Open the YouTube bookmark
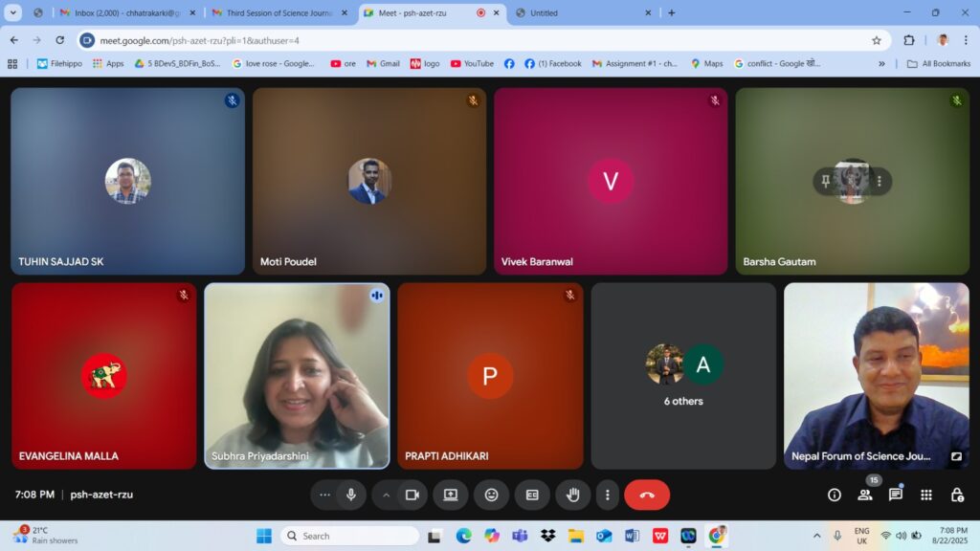The image size is (980, 551). [473, 64]
